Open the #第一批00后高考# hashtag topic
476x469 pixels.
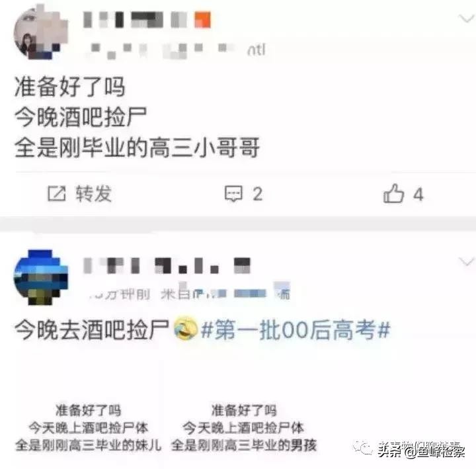point(296,329)
